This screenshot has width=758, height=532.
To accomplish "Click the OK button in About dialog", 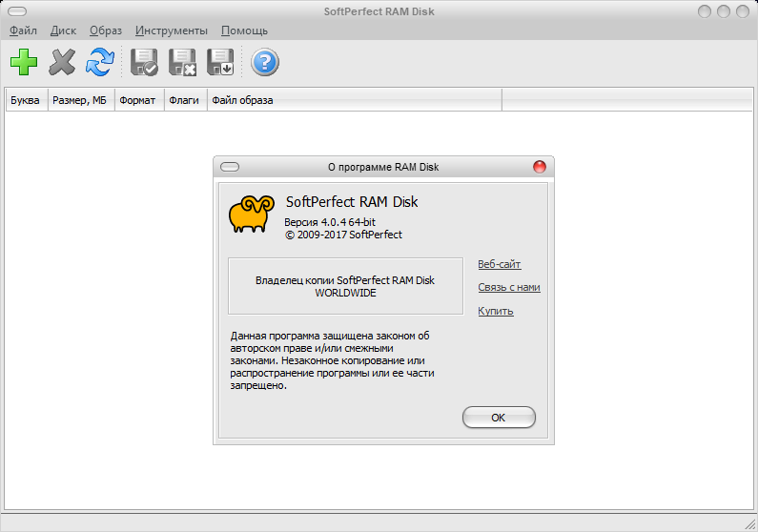I will [499, 417].
